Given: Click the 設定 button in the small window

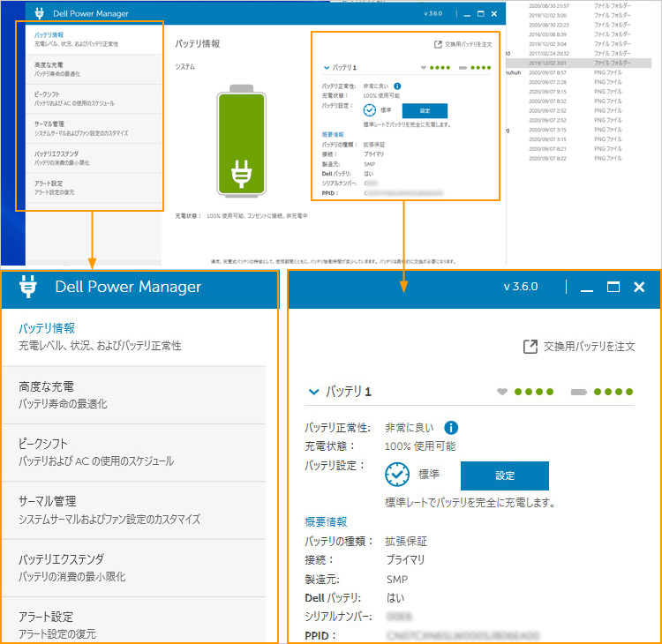Looking at the screenshot, I should tap(425, 110).
